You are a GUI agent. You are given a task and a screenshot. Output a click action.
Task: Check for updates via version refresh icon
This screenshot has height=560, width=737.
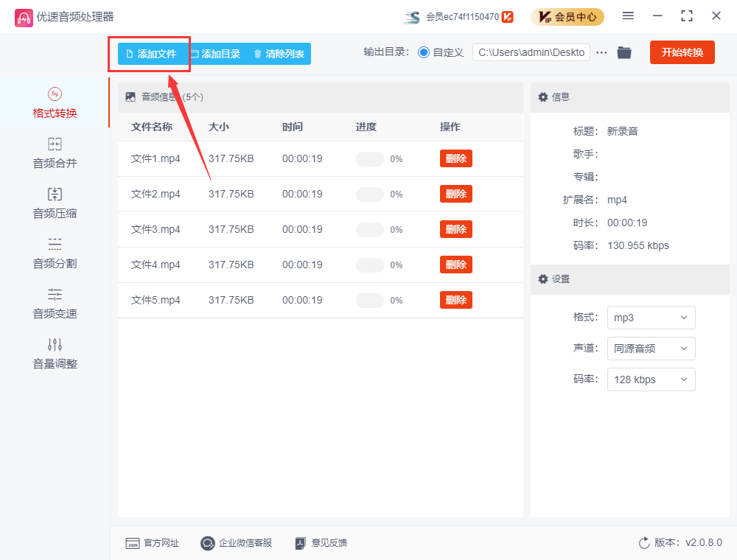click(644, 543)
